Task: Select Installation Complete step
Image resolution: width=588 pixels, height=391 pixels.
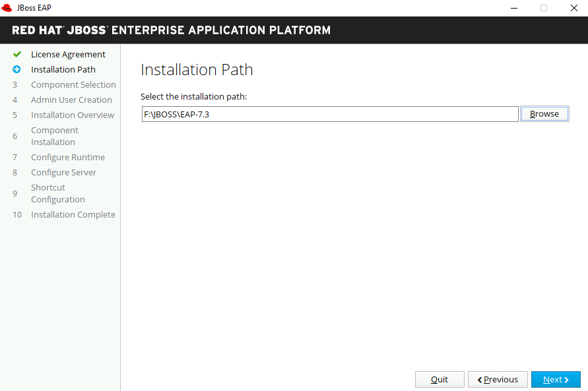Action: click(x=73, y=214)
